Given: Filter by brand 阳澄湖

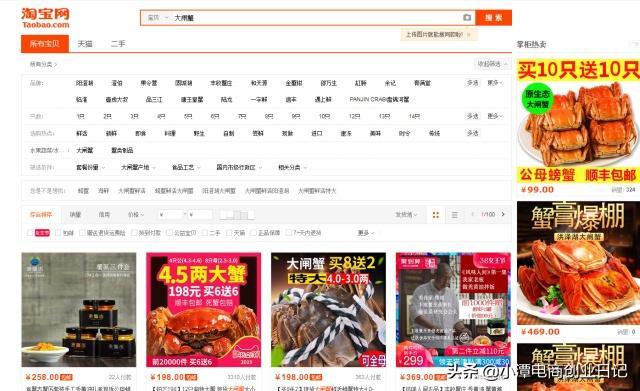Looking at the screenshot, I should pos(84,83).
